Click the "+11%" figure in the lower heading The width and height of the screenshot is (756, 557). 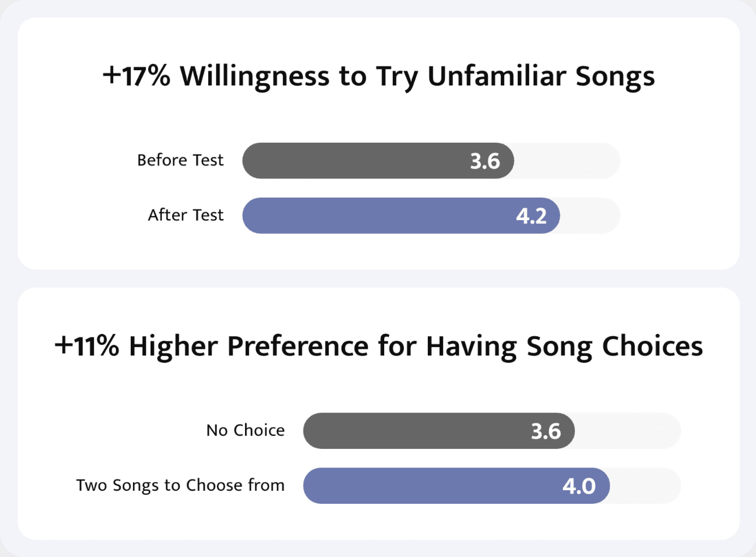[x=87, y=346]
